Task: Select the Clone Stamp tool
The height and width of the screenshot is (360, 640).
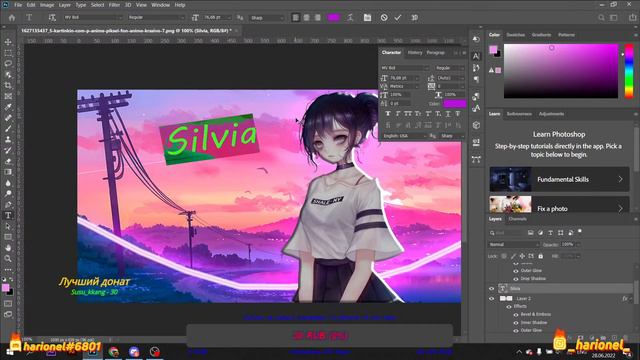Action: [8, 139]
